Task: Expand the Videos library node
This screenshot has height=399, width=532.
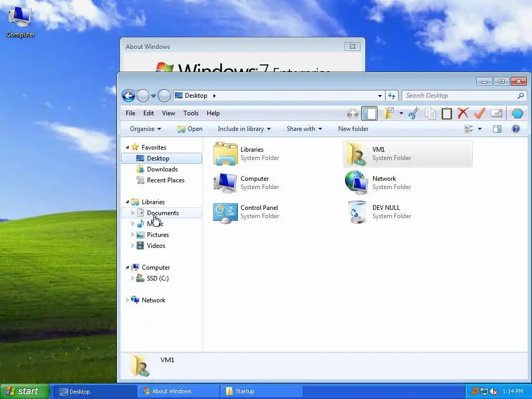Action: coord(132,245)
